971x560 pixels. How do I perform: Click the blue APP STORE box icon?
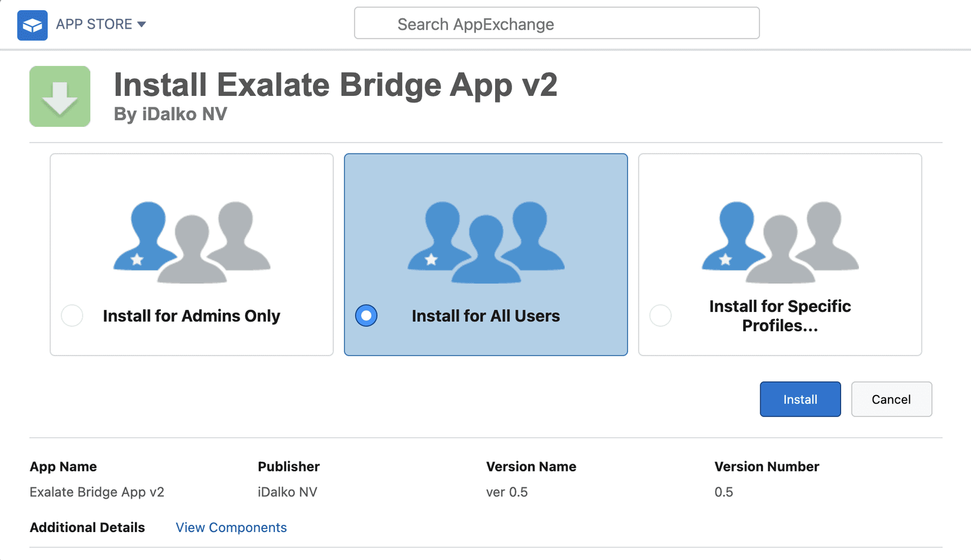click(33, 25)
